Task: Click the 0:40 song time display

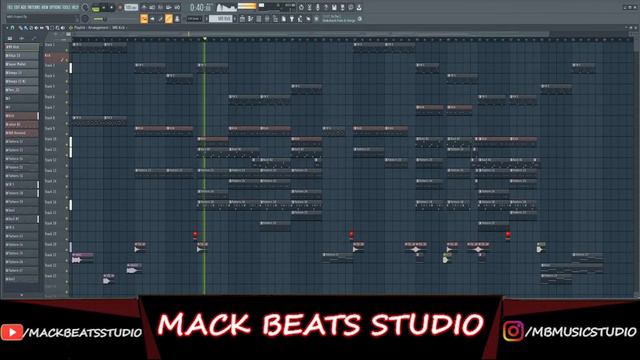Action: (x=201, y=7)
